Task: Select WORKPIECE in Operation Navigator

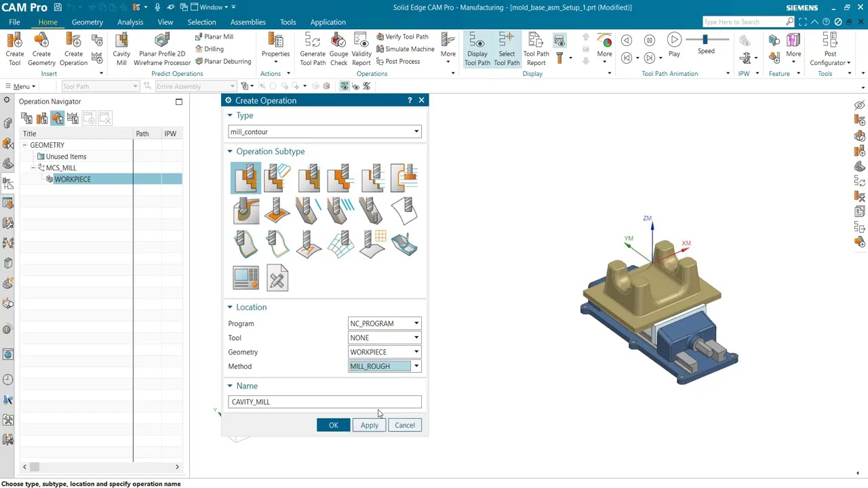Action: click(72, 179)
